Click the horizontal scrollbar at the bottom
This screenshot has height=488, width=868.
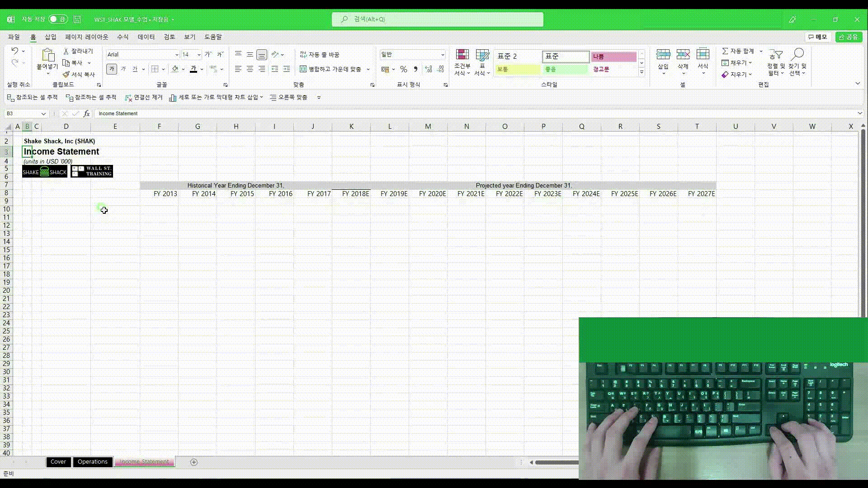(x=557, y=462)
